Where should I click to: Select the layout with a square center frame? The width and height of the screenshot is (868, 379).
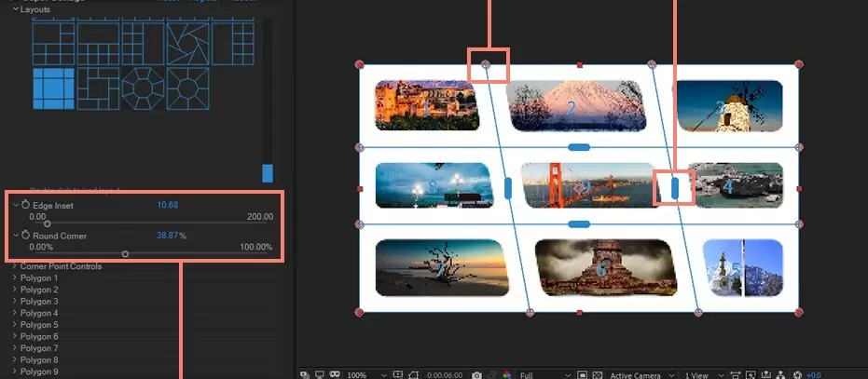(x=98, y=88)
